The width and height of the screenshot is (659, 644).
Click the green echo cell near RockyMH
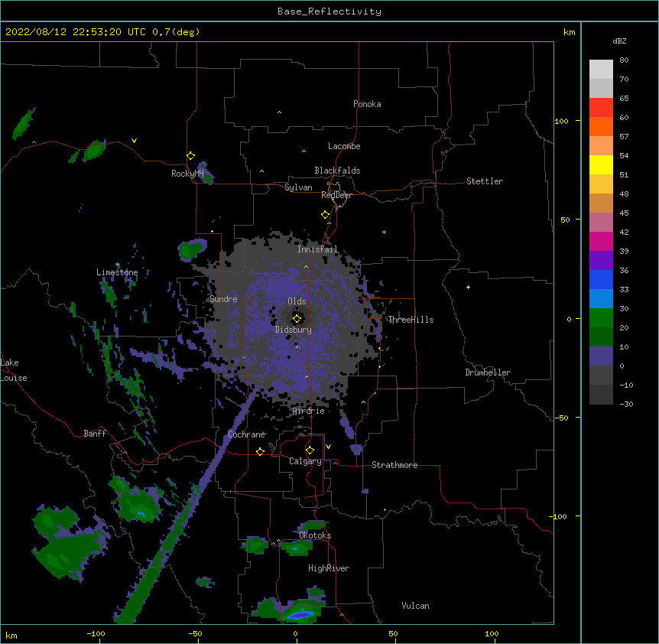click(x=206, y=173)
